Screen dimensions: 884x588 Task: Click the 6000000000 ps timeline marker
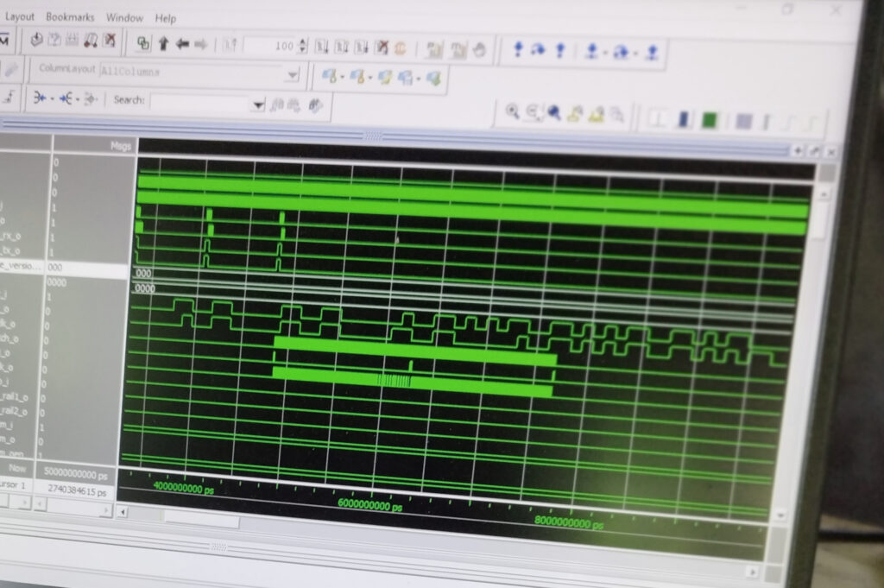point(369,505)
